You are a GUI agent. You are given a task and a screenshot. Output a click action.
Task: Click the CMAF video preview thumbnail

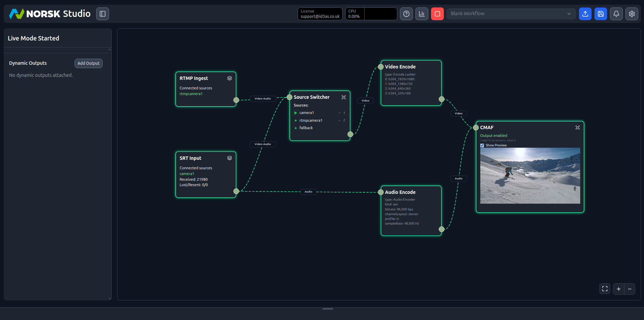click(x=530, y=176)
